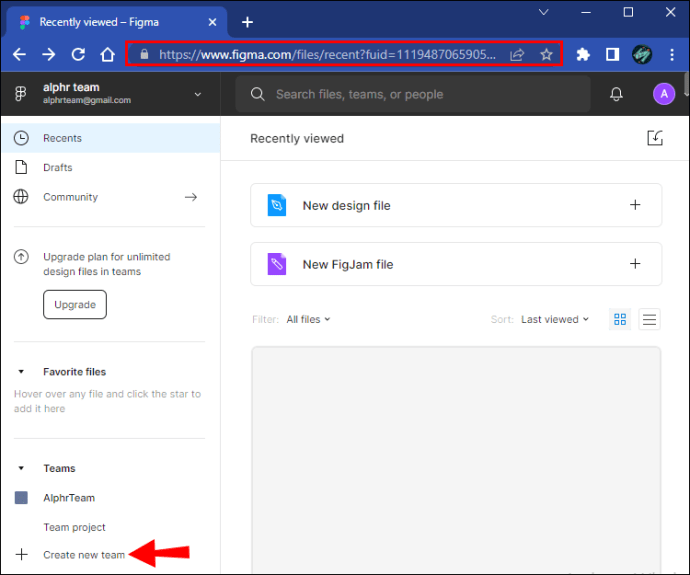Open the AlphrTeam team item
This screenshot has width=690, height=575.
pos(68,498)
